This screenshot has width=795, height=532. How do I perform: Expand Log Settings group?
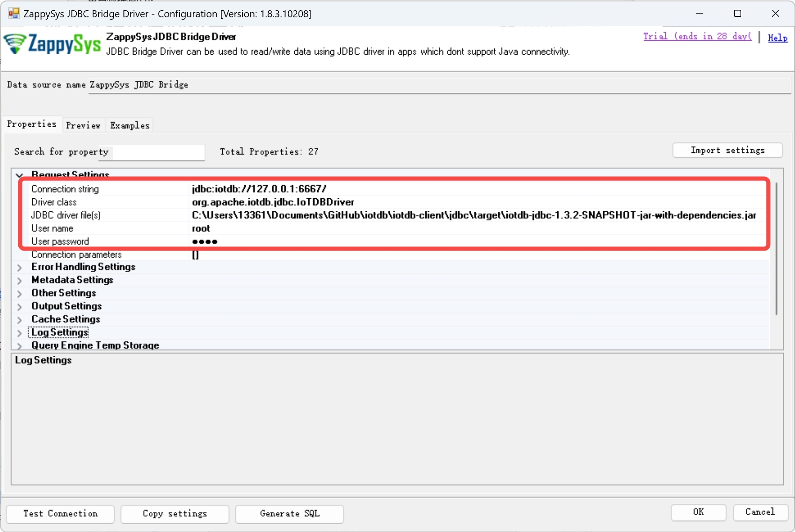[x=20, y=333]
